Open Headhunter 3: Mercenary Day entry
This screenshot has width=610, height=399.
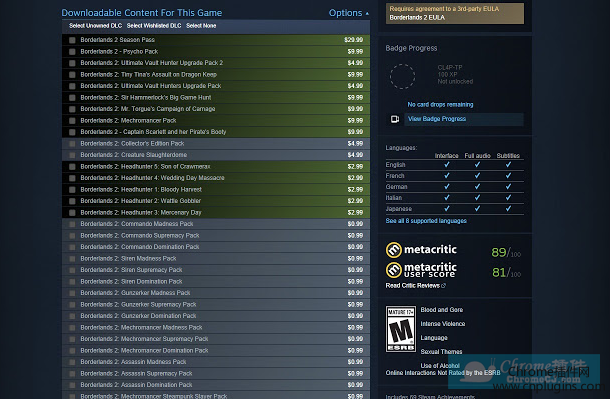click(x=216, y=212)
